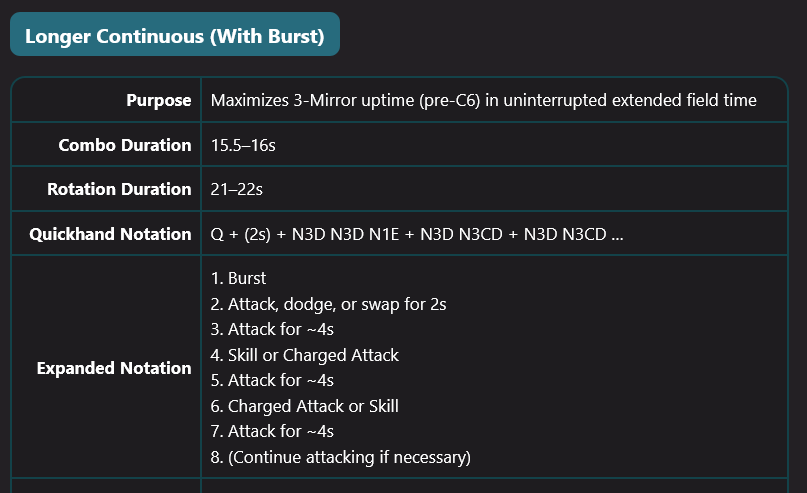Click the Q + (2s) quickhand notation string
The width and height of the screenshot is (807, 493).
pyautogui.click(x=417, y=234)
